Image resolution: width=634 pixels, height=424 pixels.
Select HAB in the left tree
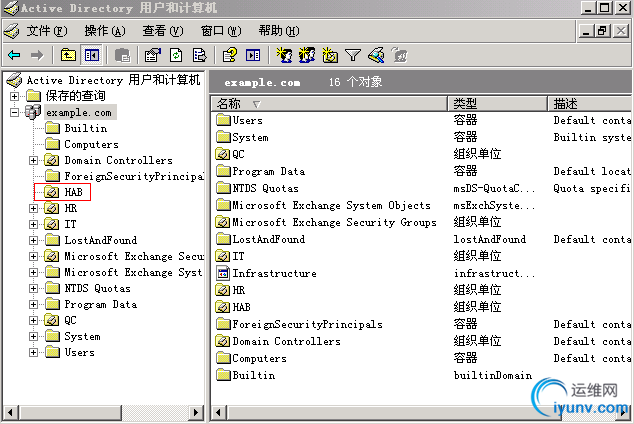pos(73,192)
